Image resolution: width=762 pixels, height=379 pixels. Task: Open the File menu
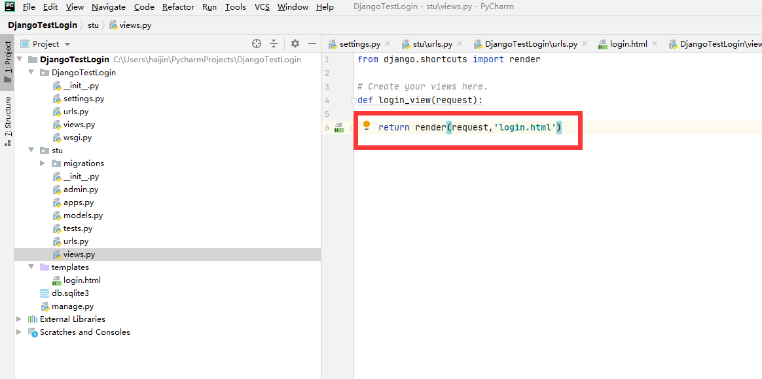coord(29,7)
